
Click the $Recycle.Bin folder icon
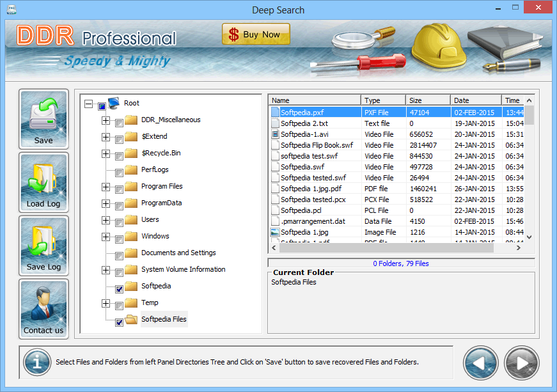tap(131, 153)
